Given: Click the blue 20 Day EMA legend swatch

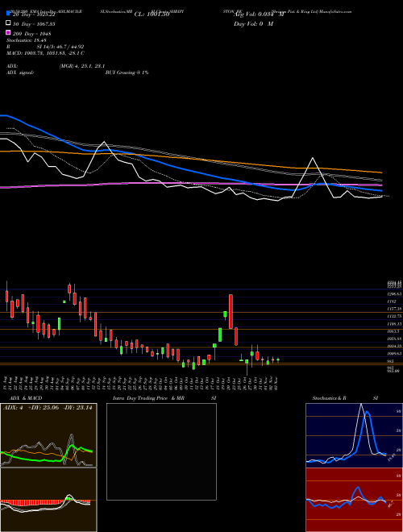Looking at the screenshot, I should 8,14.
